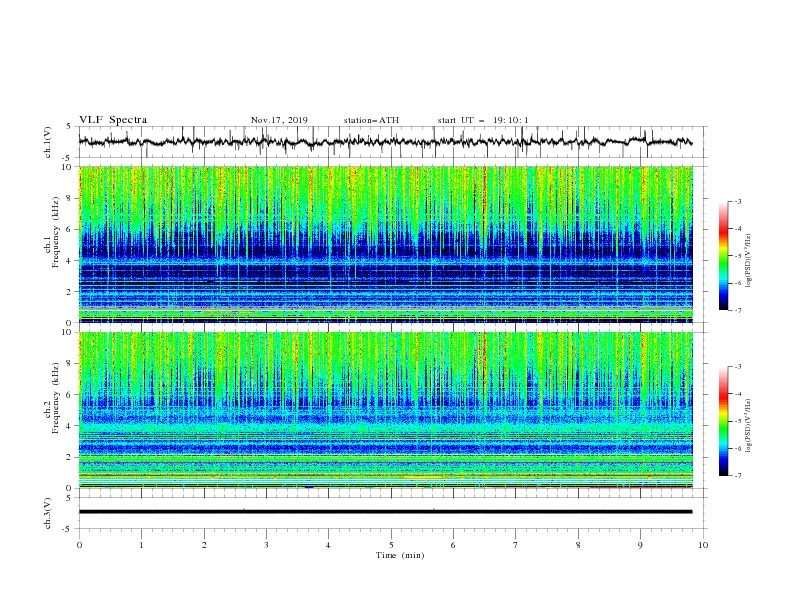Click time axis tick label "10"
The height and width of the screenshot is (612, 792).
(x=703, y=545)
